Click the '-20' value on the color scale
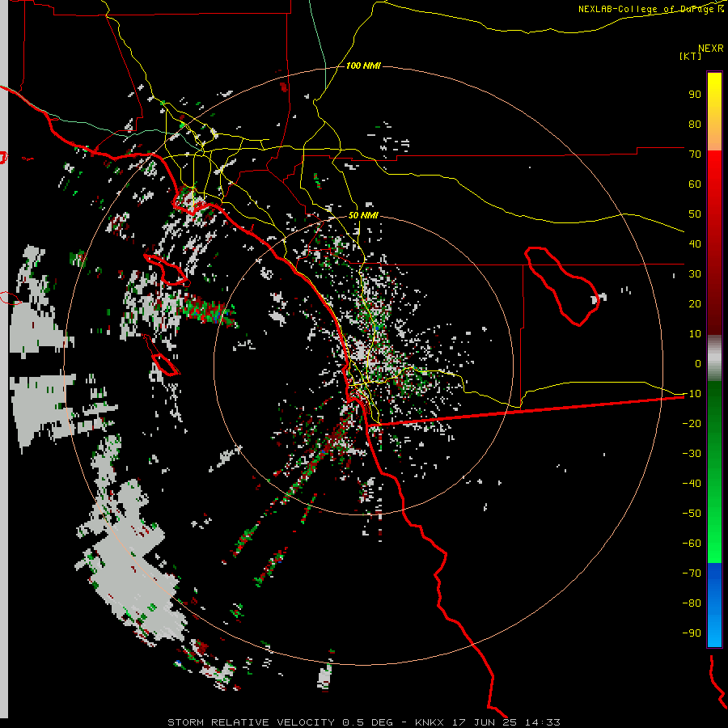 pyautogui.click(x=692, y=423)
